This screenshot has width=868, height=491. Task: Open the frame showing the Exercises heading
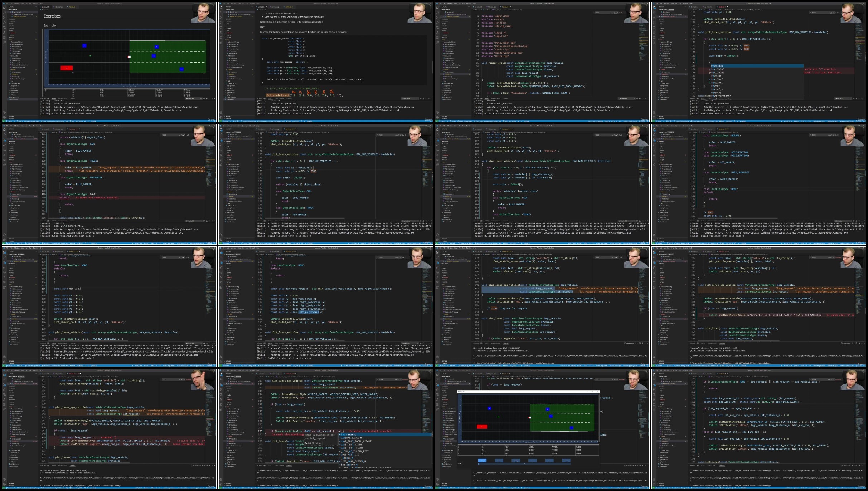tap(109, 62)
